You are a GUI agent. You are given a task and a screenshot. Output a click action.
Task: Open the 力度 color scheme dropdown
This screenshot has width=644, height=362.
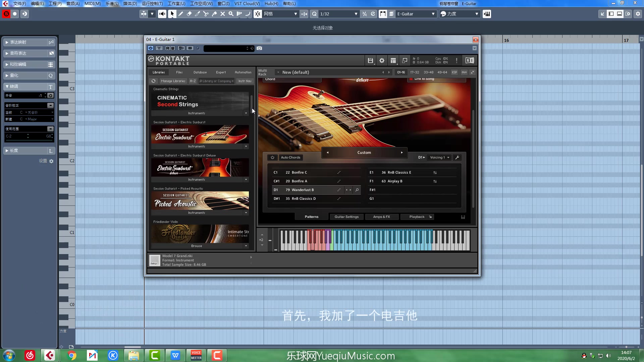pyautogui.click(x=460, y=14)
